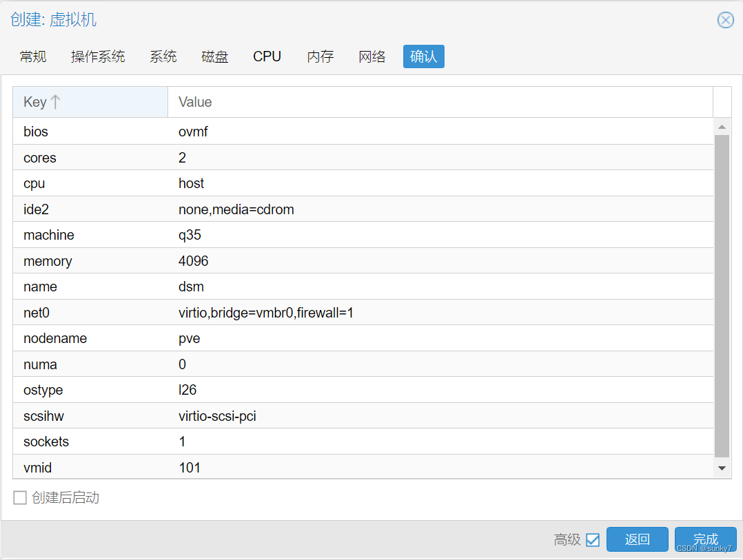Click the 101 vmid value

(x=190, y=467)
